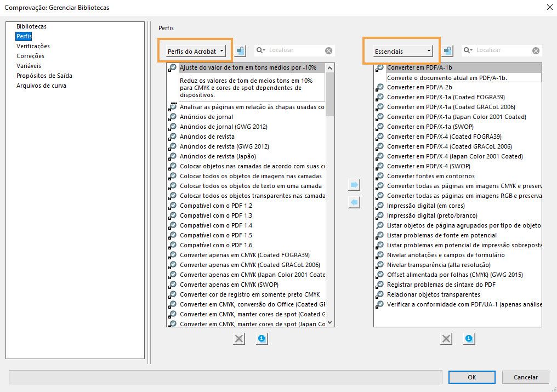Select Converter fontes em contornos profile
Image resolution: width=557 pixels, height=392 pixels.
coord(430,177)
